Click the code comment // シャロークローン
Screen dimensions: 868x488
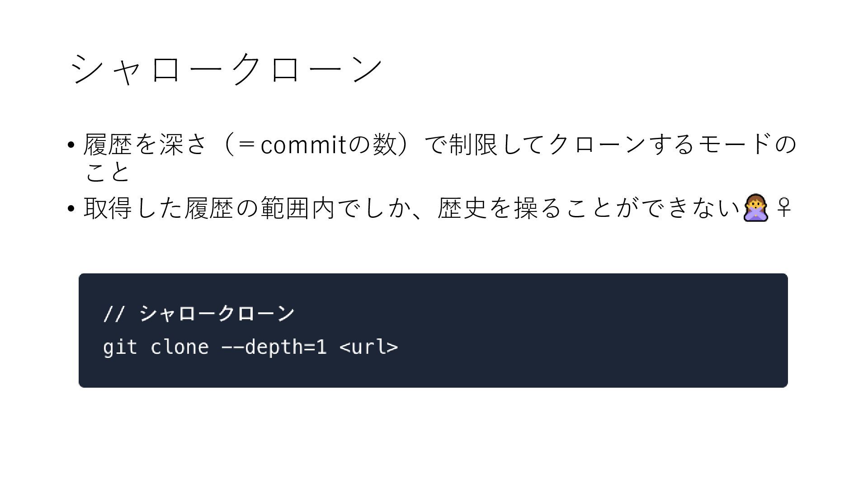199,313
